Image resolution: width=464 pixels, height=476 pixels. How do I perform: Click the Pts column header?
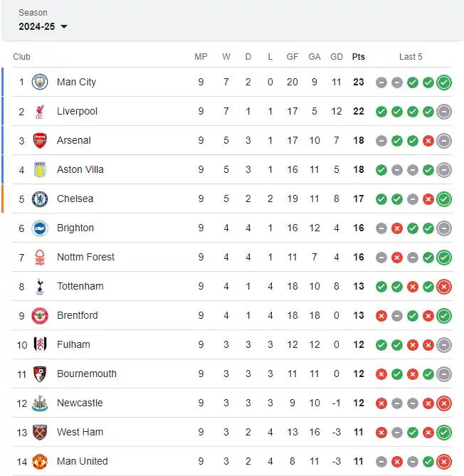(359, 57)
